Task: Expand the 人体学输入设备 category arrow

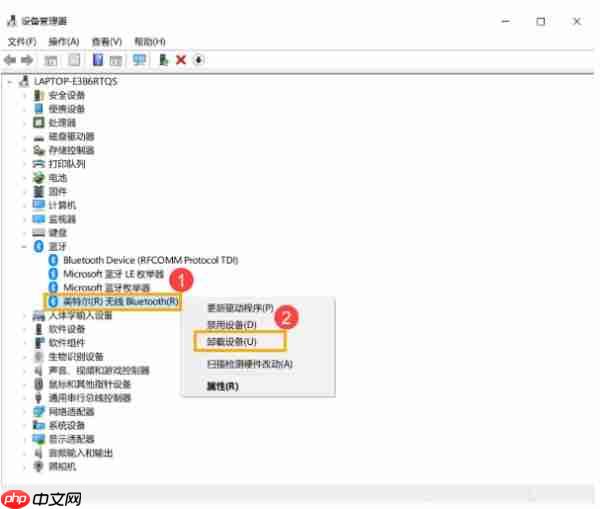Action: pos(24,316)
